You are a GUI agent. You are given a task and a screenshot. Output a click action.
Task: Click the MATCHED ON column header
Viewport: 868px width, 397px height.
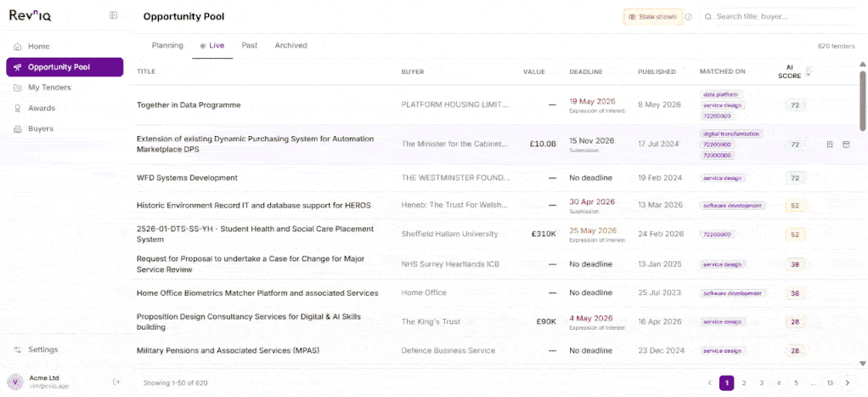(723, 71)
